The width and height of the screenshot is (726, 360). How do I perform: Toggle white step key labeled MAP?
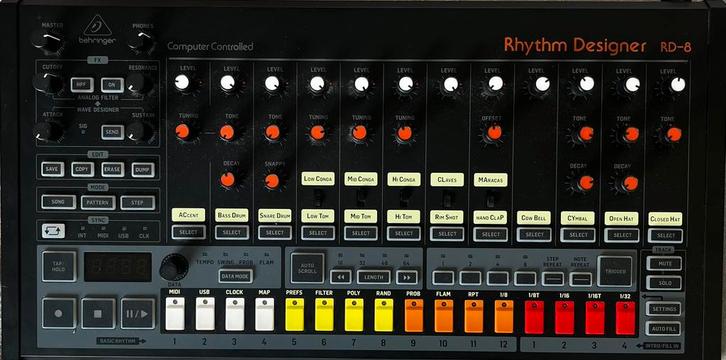coord(264,314)
